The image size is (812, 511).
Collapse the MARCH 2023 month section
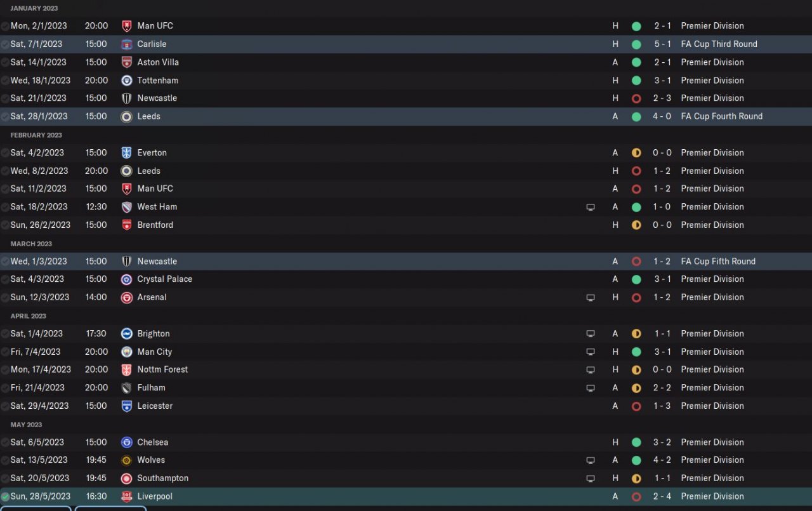(x=31, y=244)
